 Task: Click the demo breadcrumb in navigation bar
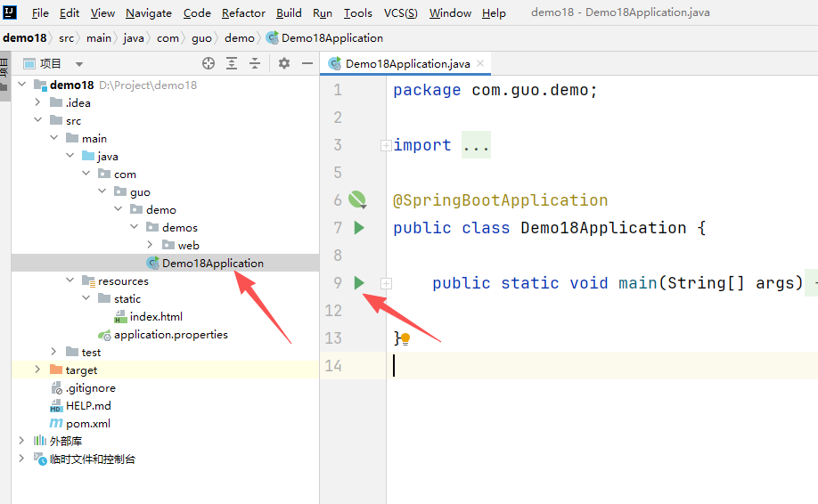tap(240, 38)
